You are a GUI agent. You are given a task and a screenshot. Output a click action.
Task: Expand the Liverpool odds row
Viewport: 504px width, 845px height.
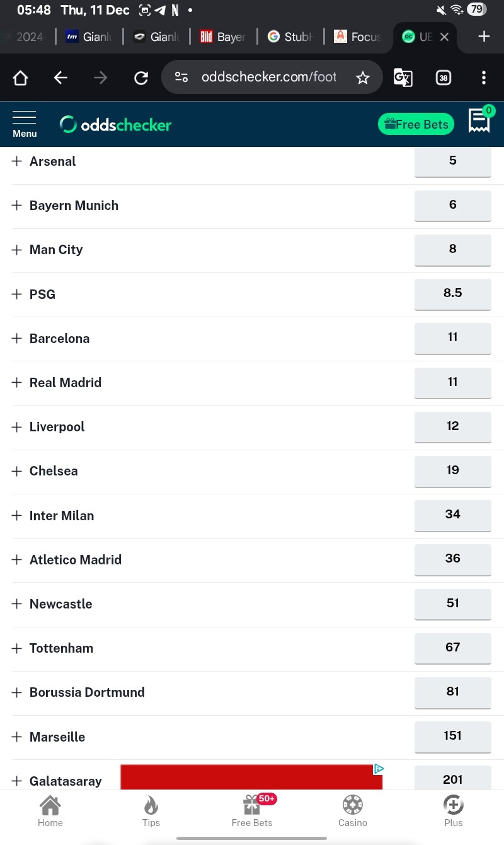pos(17,427)
